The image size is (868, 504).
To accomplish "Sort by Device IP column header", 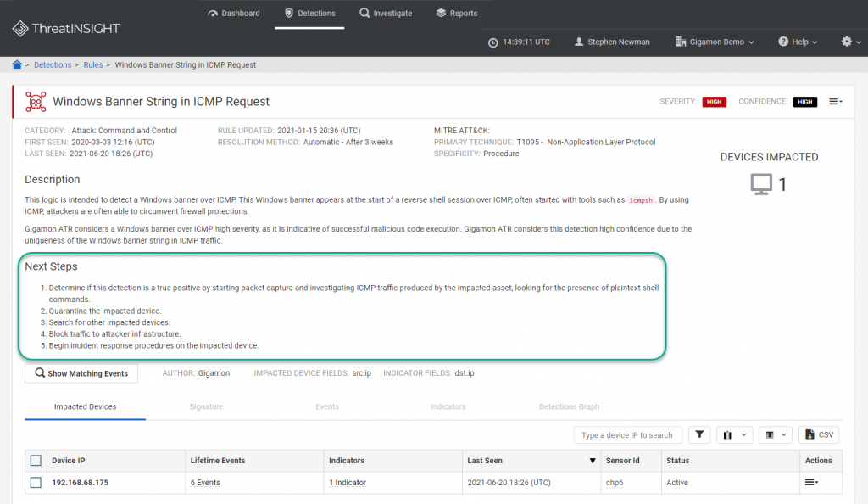I will (69, 461).
